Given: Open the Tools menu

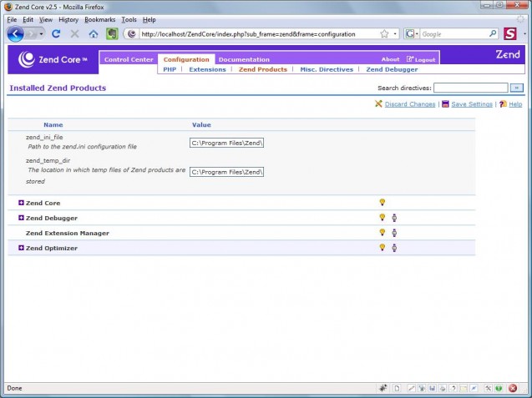Looking at the screenshot, I should 129,20.
